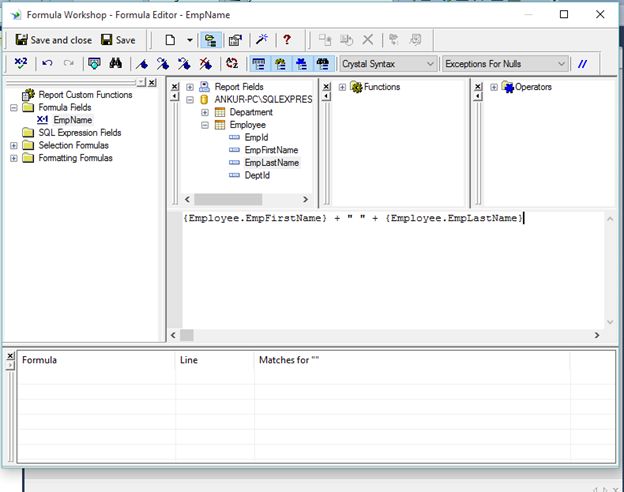The image size is (624, 492).
Task: Click inside the formula text editor
Action: [x=390, y=270]
